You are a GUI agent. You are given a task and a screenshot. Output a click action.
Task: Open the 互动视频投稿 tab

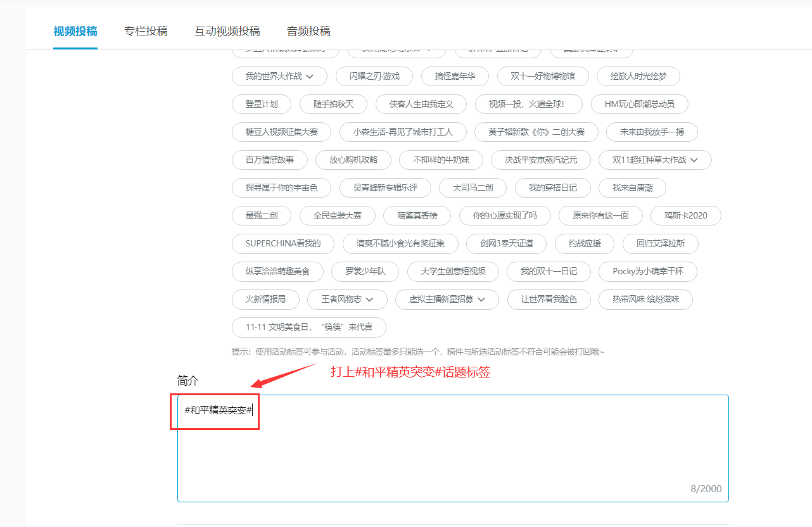tap(227, 31)
